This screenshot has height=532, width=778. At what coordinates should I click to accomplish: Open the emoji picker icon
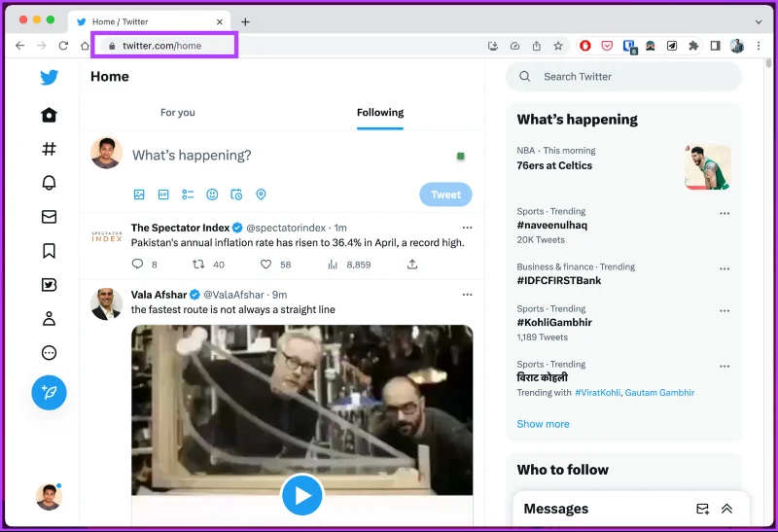point(212,195)
